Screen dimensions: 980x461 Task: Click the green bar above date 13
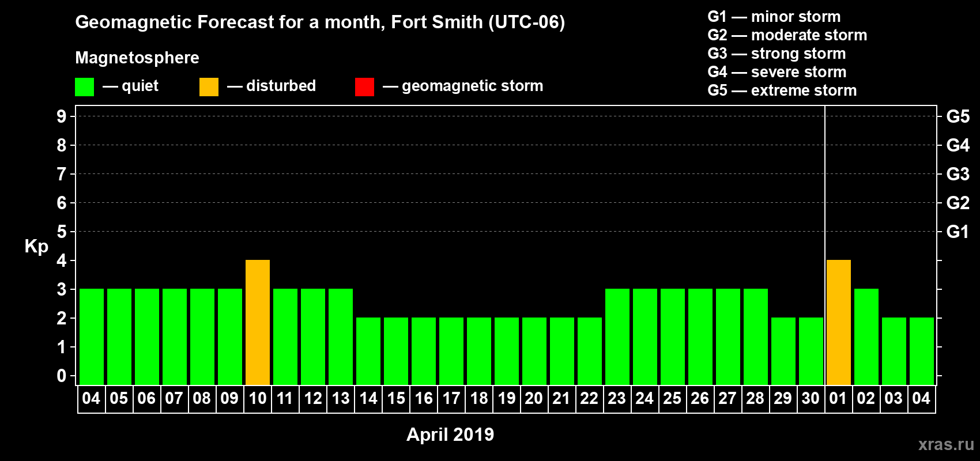(x=341, y=337)
